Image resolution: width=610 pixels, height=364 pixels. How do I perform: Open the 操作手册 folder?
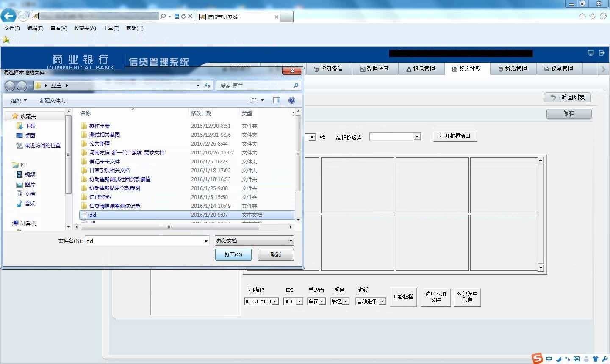(100, 126)
